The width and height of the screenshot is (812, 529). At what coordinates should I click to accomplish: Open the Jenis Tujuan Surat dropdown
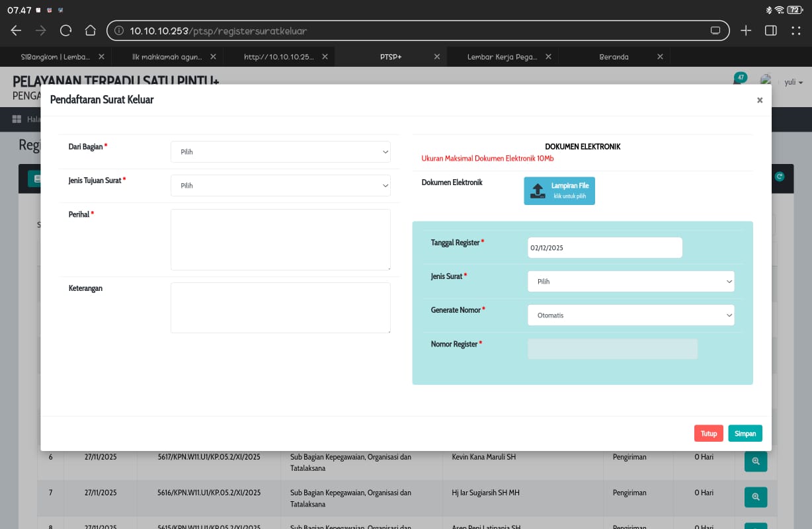280,186
